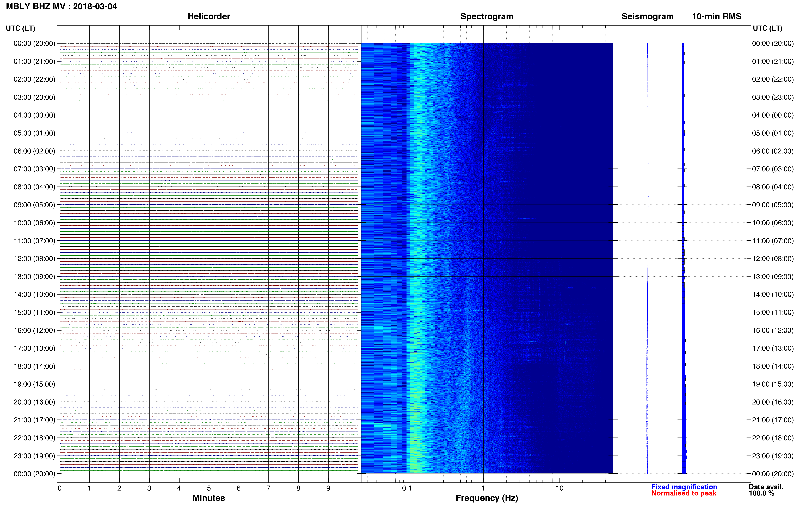
Task: Click 14:00 (10:00) on the RMS-side time axis
Action: coord(773,295)
